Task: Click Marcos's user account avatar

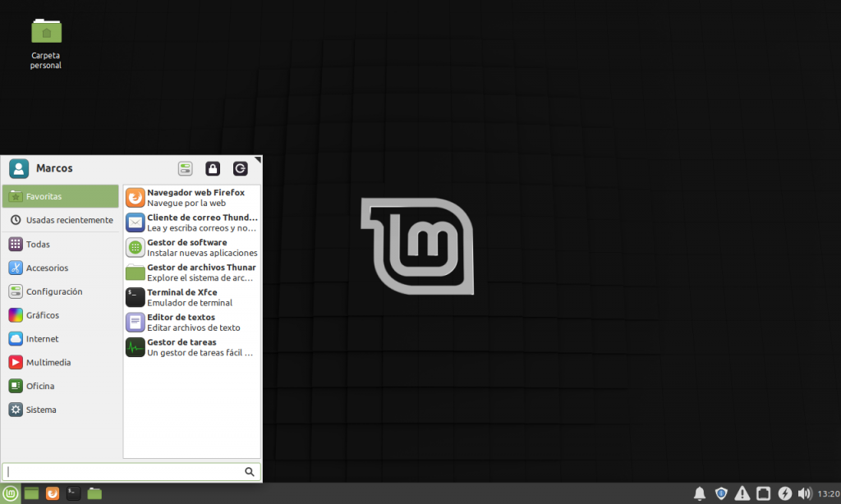Action: [19, 168]
